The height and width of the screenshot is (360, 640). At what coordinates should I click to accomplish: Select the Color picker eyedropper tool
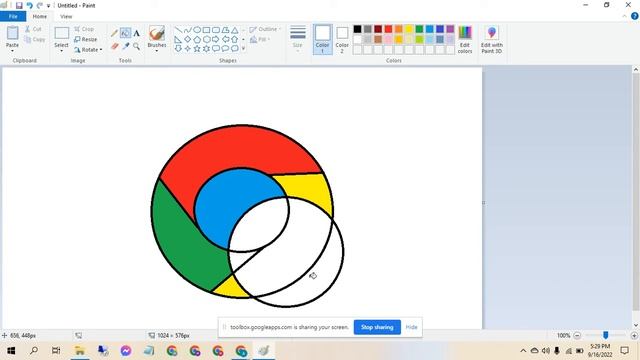(125, 46)
